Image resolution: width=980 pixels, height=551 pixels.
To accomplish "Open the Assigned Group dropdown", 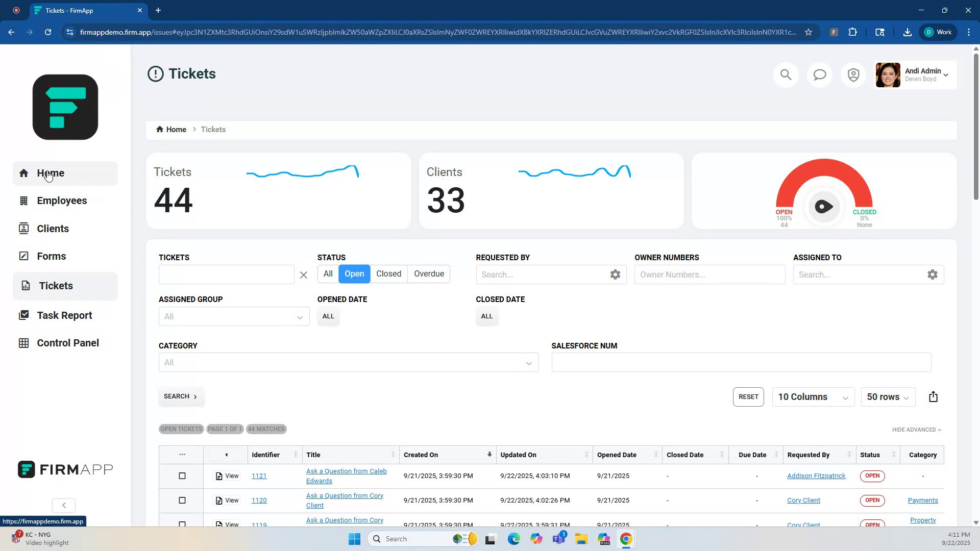I will 233,316.
